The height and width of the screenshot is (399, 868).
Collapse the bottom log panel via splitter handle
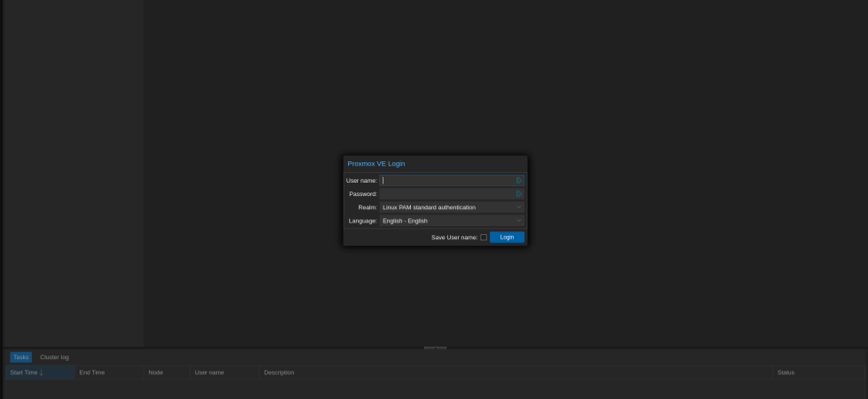tap(435, 348)
